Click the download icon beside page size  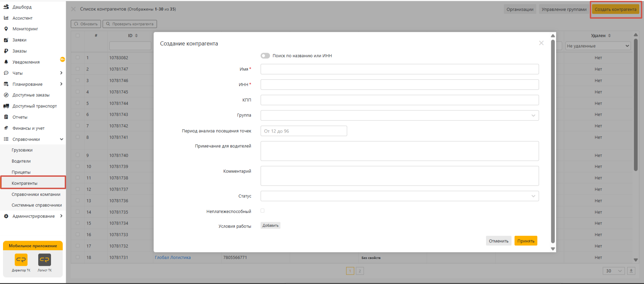(x=631, y=271)
